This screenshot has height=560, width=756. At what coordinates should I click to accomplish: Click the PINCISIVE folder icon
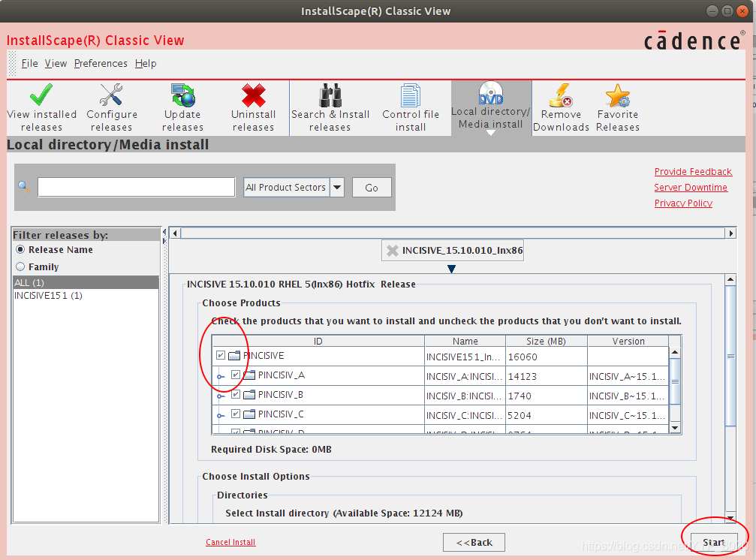pyautogui.click(x=234, y=356)
